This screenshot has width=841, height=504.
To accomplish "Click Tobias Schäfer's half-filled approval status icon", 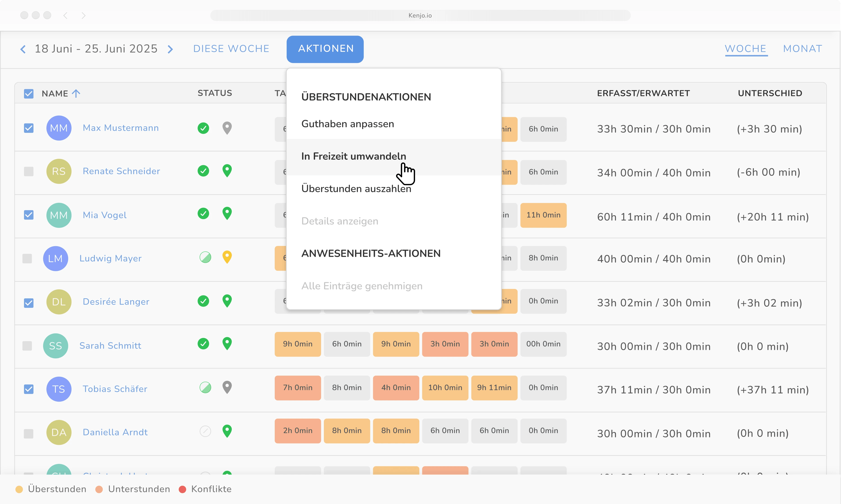I will click(205, 388).
